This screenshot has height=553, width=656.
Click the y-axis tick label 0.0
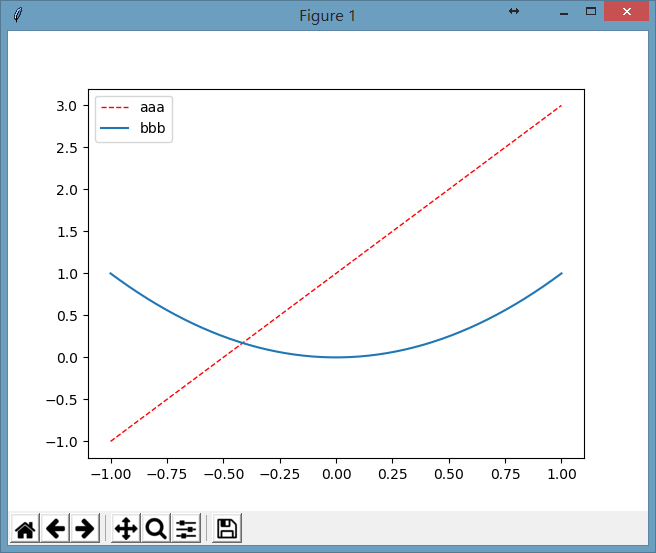click(67, 358)
